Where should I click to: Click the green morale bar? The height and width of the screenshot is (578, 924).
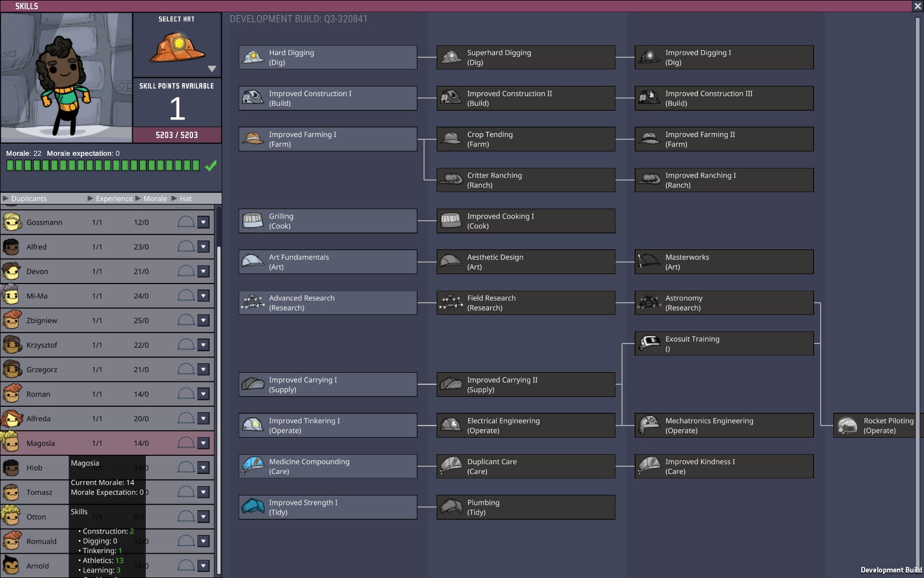[x=103, y=166]
